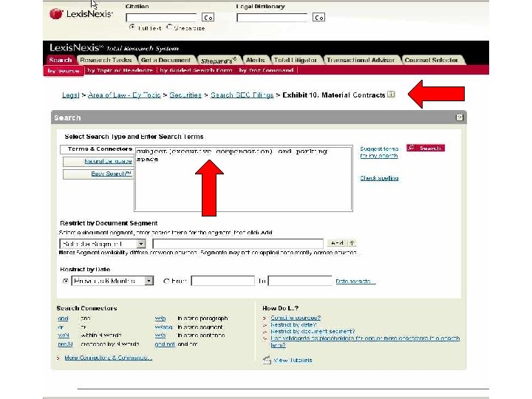The height and width of the screenshot is (399, 532).
Task: Click in the Citation input field
Action: tap(162, 17)
